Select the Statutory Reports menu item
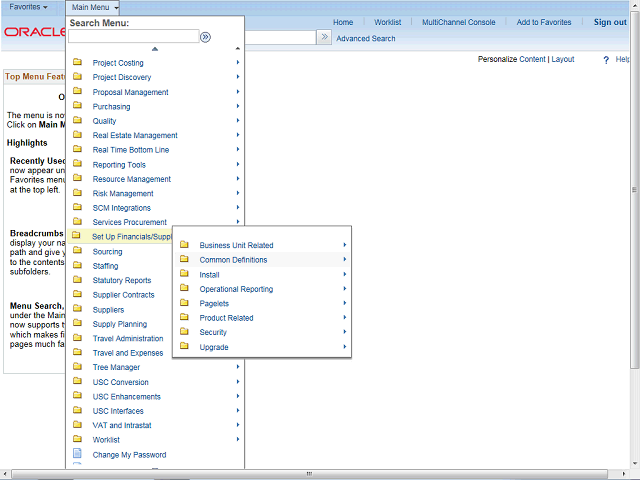The image size is (640, 480). [x=122, y=280]
